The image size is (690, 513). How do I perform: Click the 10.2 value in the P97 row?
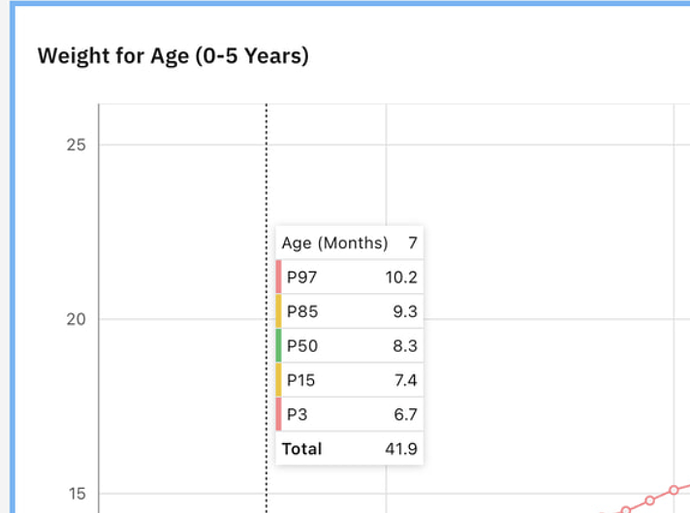coord(401,277)
